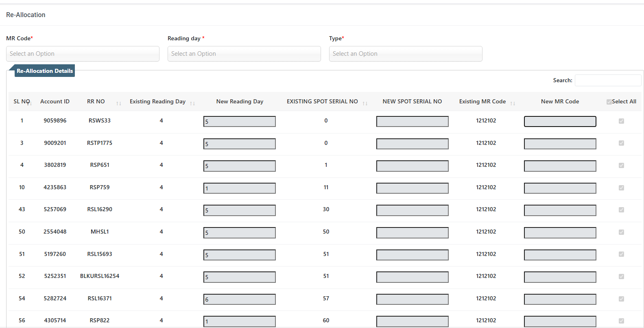Click the Search input box
Viewport: 644px width, 328px height.
(x=608, y=80)
